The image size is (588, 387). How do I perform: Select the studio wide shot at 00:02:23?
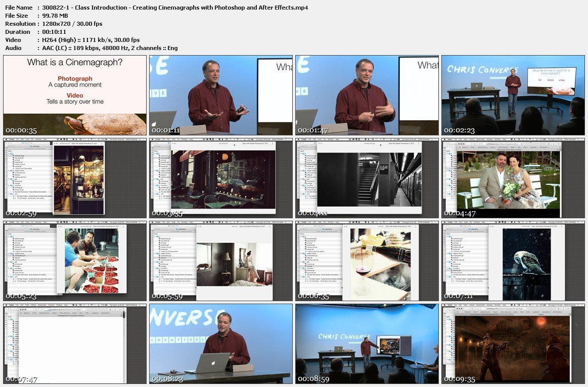(x=513, y=95)
